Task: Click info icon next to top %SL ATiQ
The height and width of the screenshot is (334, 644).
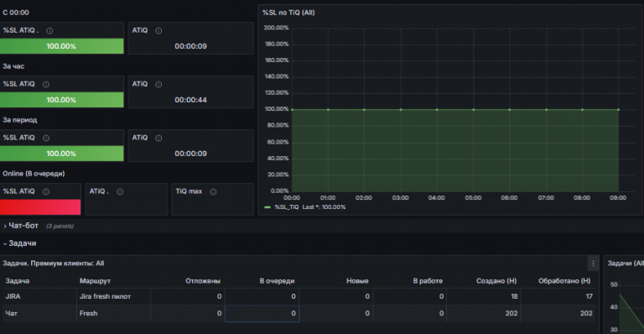Action: click(x=49, y=31)
